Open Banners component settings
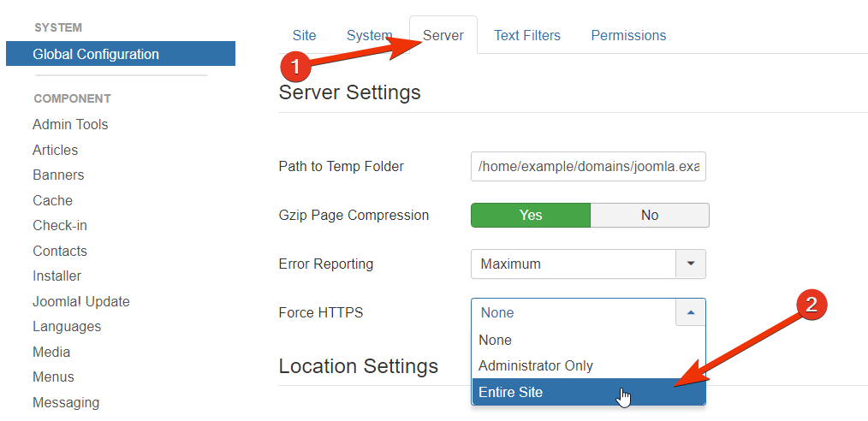 tap(58, 175)
